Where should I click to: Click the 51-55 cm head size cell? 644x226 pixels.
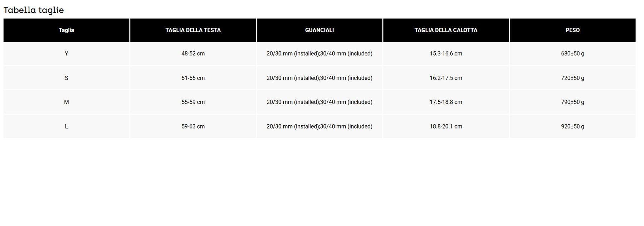pos(193,78)
